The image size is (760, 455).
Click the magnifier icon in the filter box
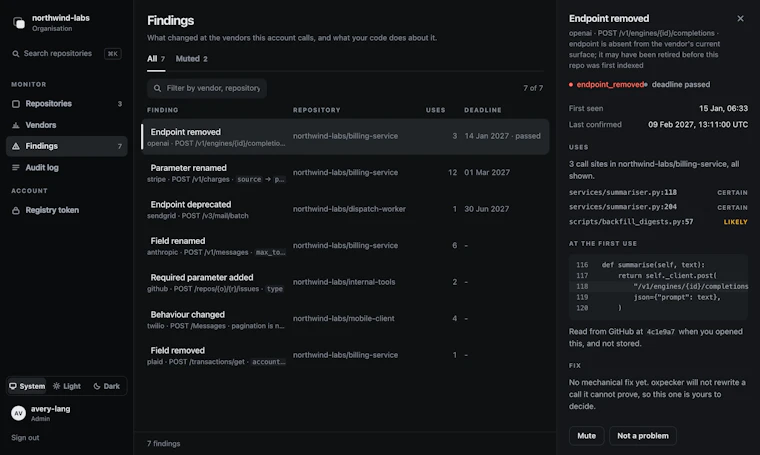point(157,88)
